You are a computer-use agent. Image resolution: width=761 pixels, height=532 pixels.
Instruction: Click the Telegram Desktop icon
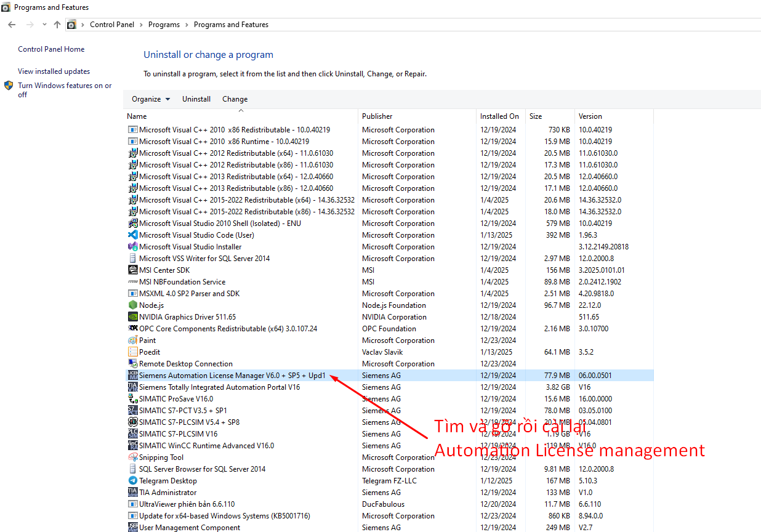coord(132,480)
